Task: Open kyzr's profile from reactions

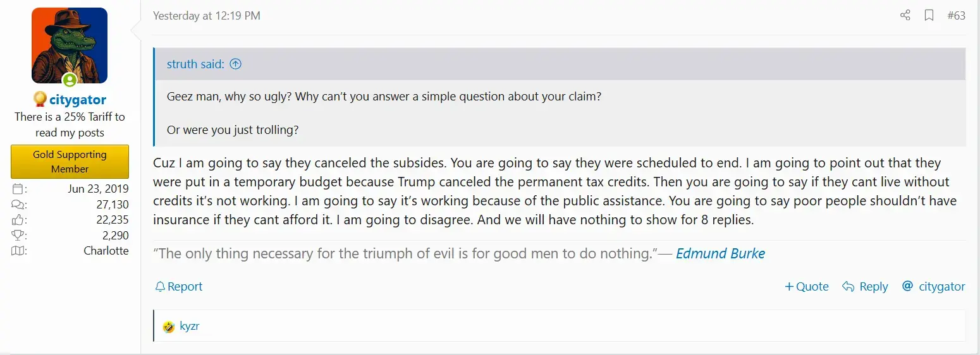Action: [190, 327]
